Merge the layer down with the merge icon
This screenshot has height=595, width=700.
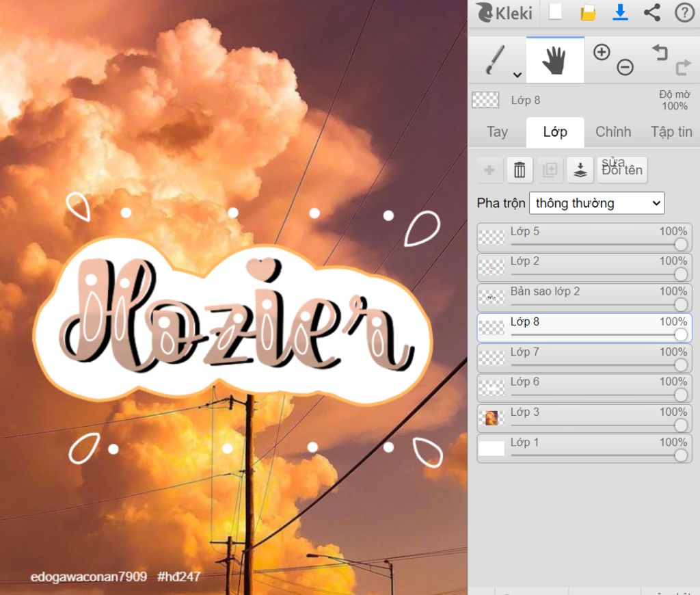(x=580, y=170)
